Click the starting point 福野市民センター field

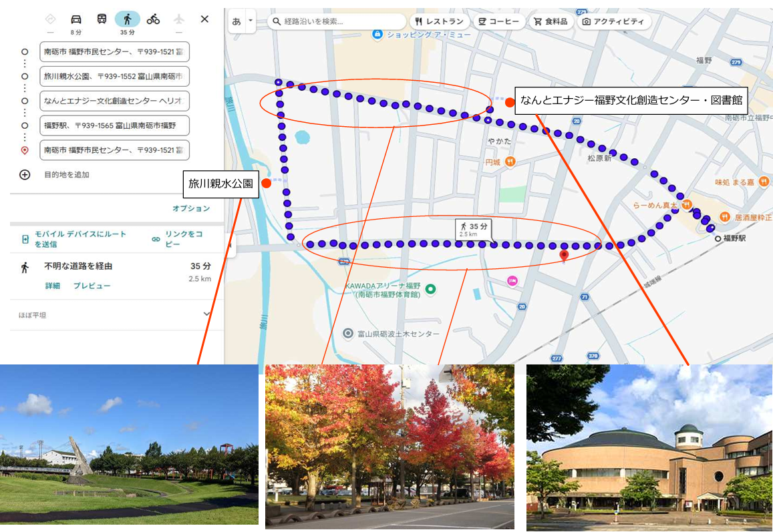114,51
